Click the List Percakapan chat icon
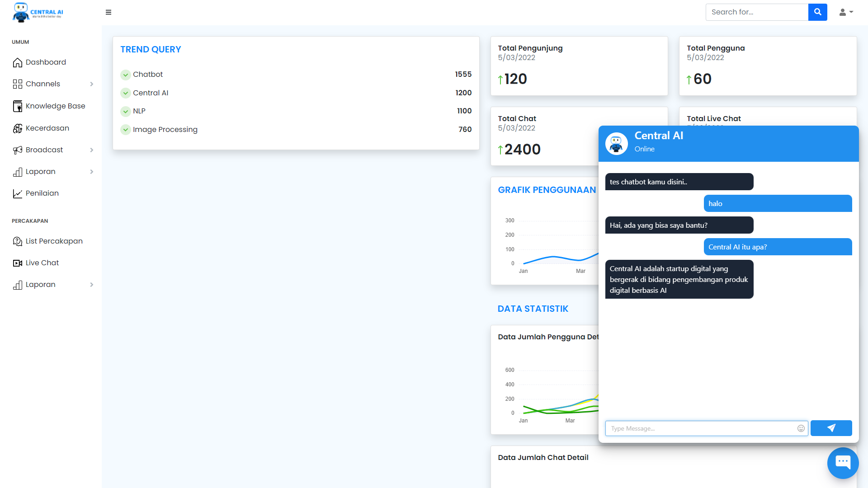 tap(18, 241)
